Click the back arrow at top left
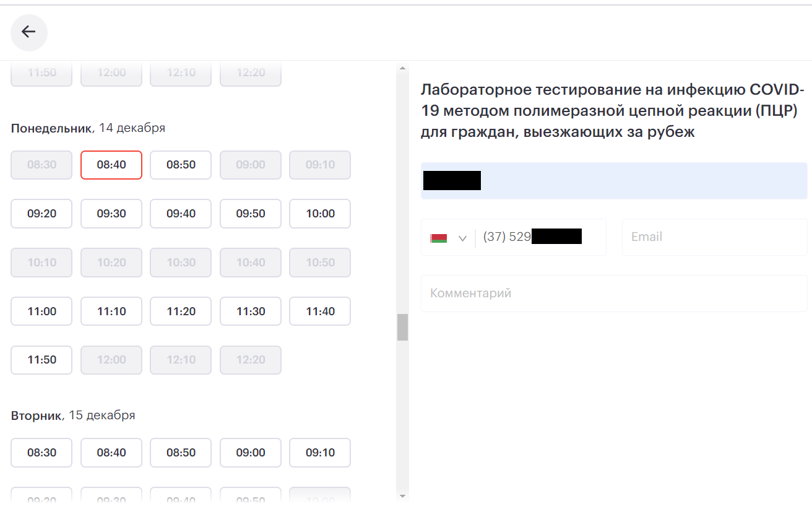812x514 pixels. point(28,33)
